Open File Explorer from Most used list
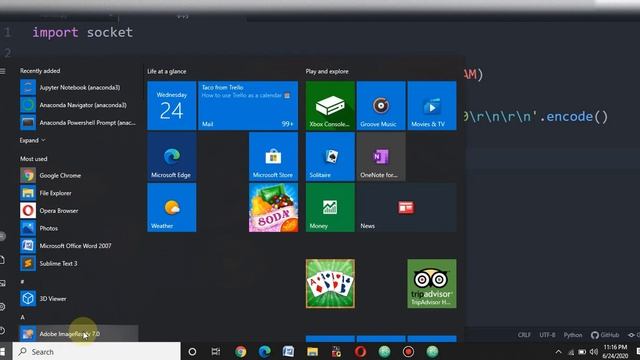640x360 pixels. [x=78, y=193]
